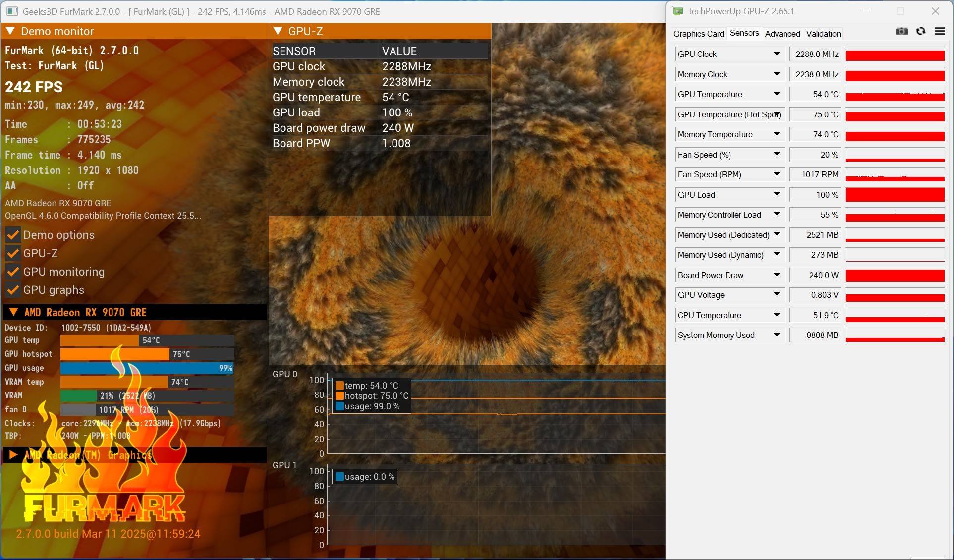Click the GPU Clock 2288.0 MHz value field

pos(815,54)
